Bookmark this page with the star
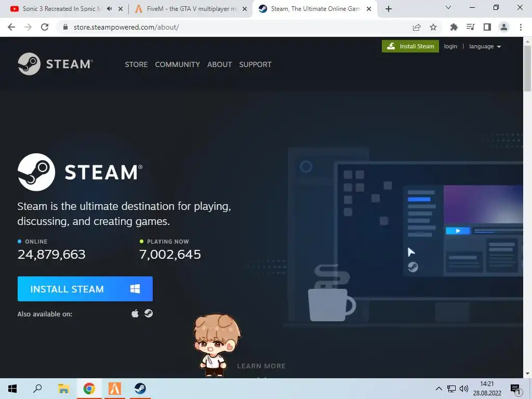The width and height of the screenshot is (532, 399). [433, 27]
